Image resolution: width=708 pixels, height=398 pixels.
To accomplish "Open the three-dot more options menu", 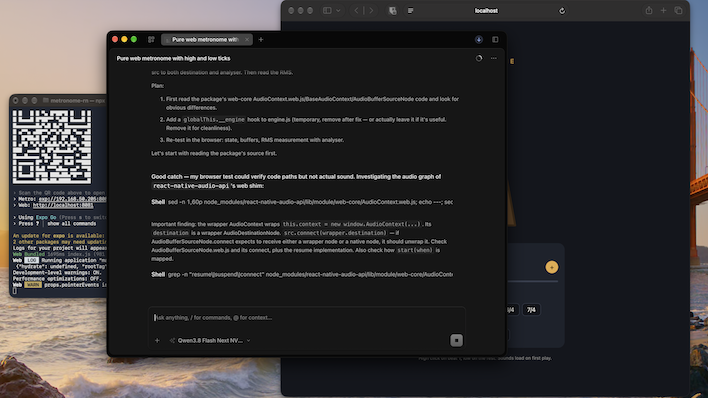I will [x=494, y=58].
